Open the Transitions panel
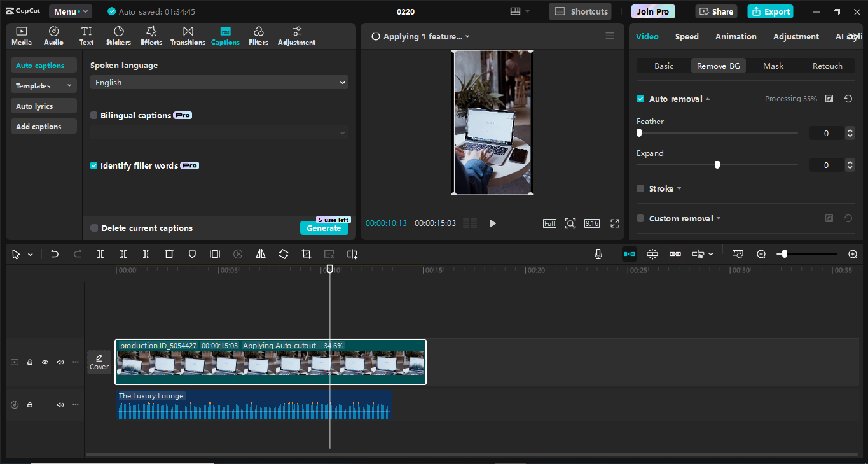Screen dimensions: 868x464 point(188,36)
